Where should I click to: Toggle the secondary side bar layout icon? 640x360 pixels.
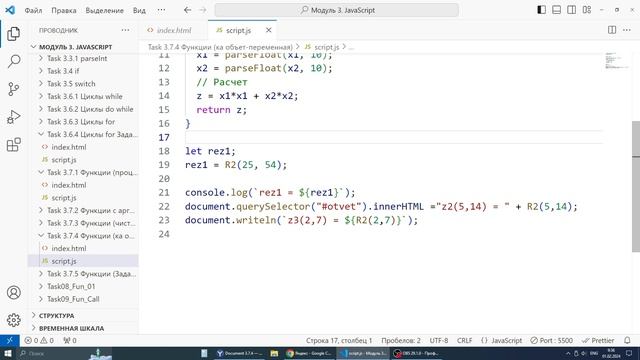pyautogui.click(x=571, y=10)
